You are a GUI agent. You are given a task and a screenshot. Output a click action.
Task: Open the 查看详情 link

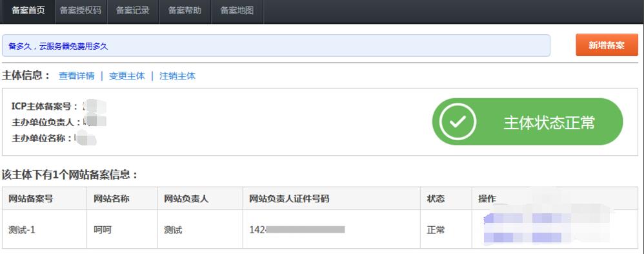click(76, 76)
